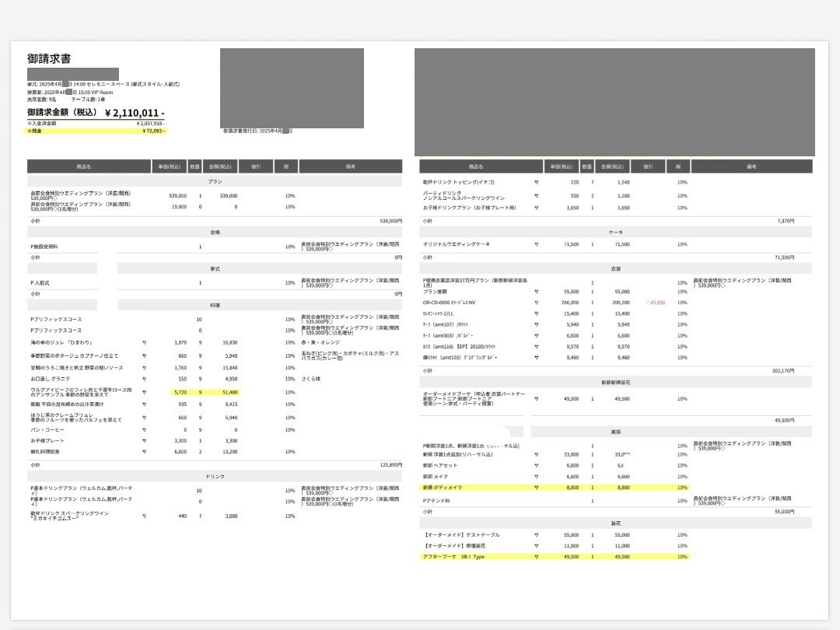Click the オリジナルウエディングケーキ item name

pos(456,244)
